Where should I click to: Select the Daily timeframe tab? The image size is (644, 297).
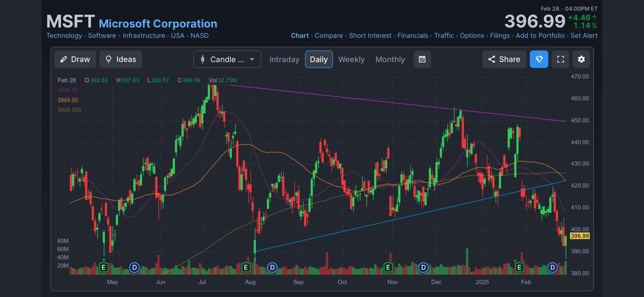click(x=319, y=60)
